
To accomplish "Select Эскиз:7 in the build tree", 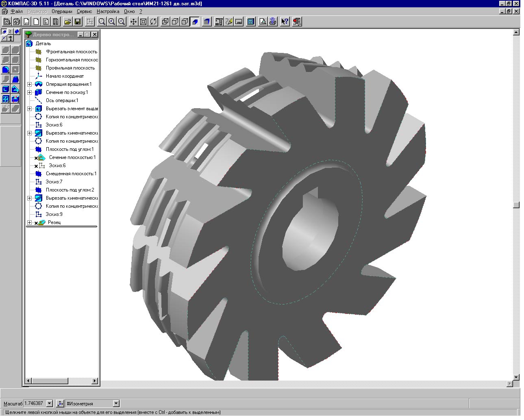I will (x=54, y=182).
